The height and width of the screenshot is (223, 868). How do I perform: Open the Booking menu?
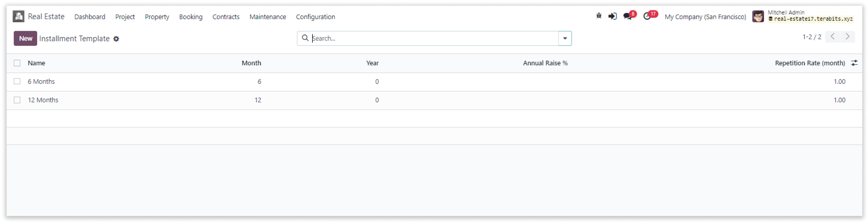(191, 17)
